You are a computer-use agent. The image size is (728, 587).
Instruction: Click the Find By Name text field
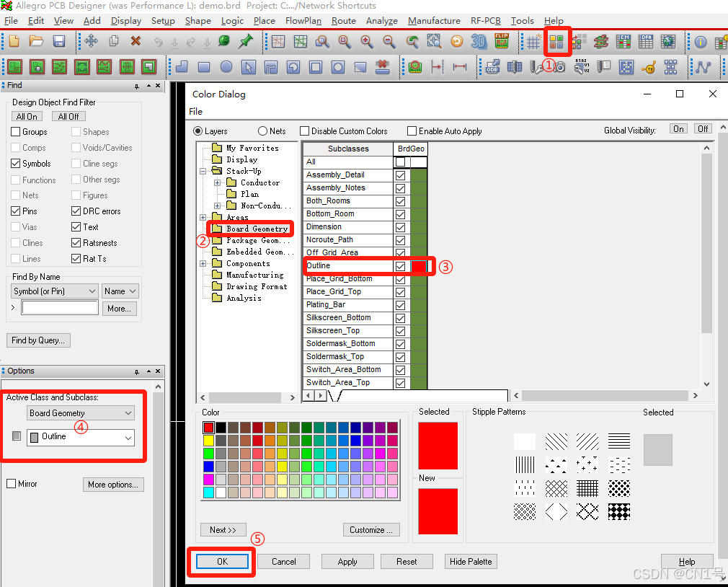click(x=60, y=307)
